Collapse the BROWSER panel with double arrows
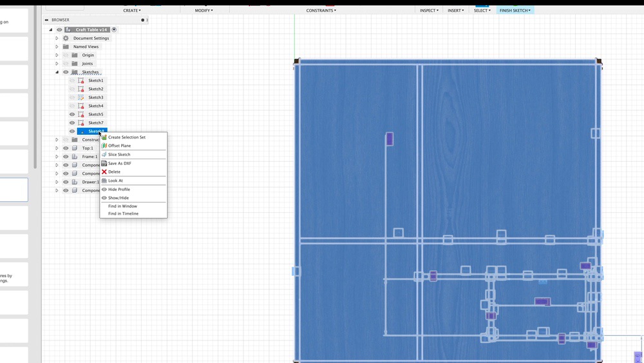 coord(46,20)
